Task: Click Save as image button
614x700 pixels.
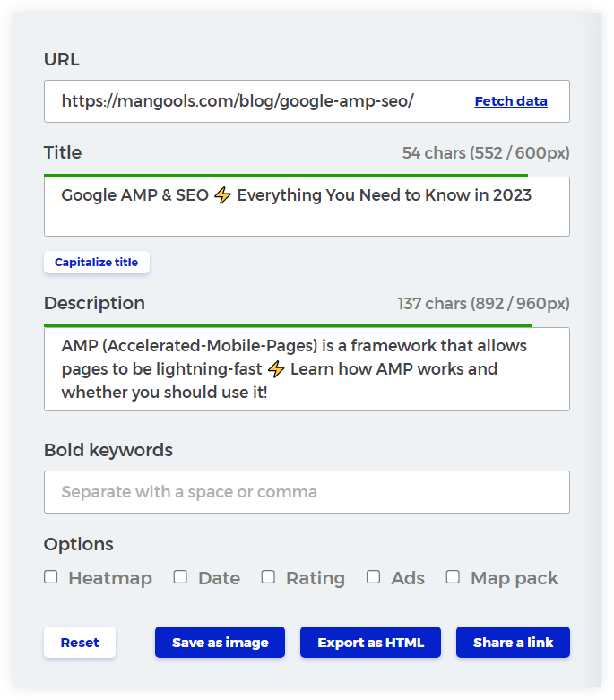Action: (221, 643)
